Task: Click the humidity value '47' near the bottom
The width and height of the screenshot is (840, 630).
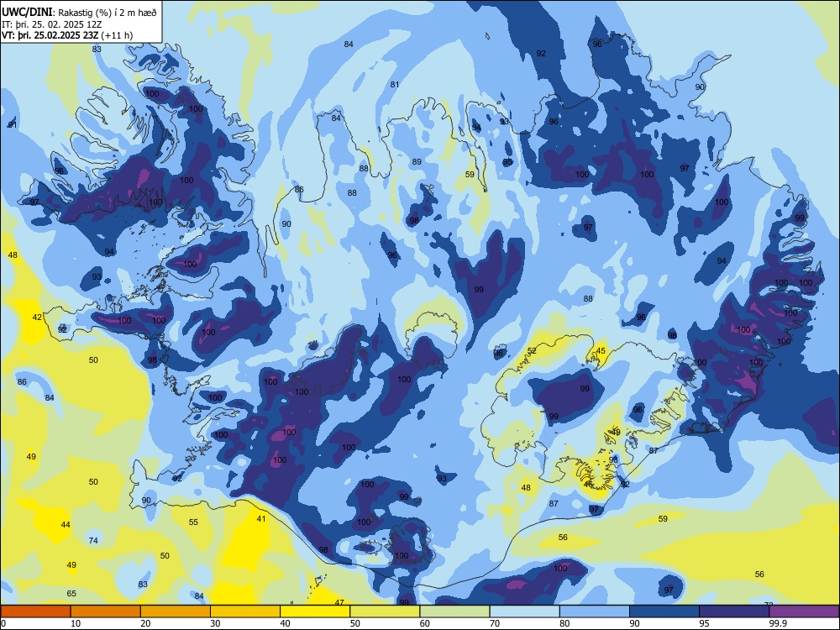Action: 339,602
